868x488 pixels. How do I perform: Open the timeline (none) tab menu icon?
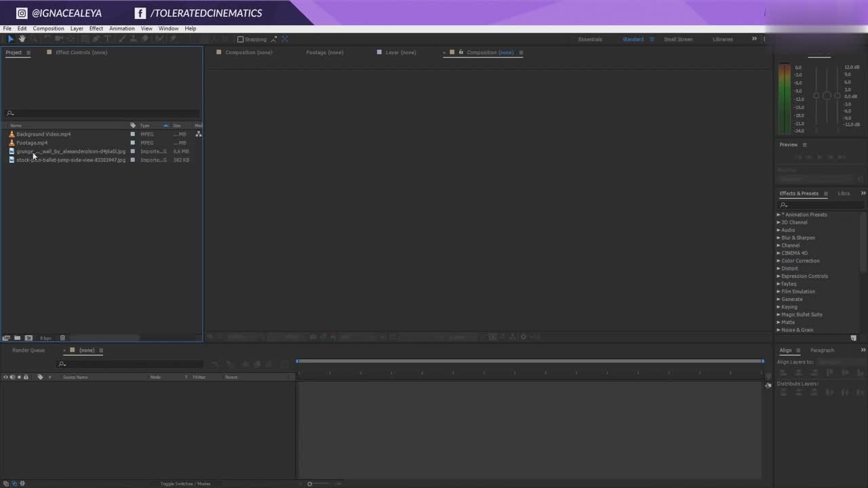(101, 350)
